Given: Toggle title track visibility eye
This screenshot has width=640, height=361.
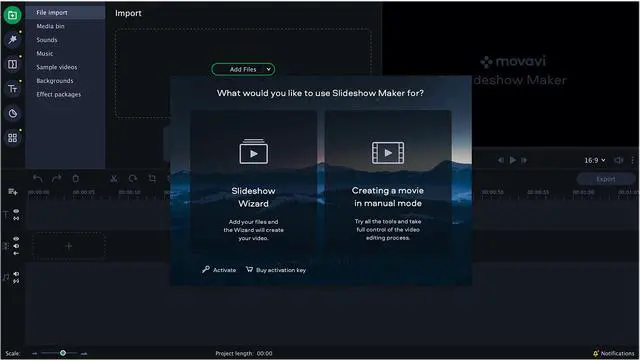Looking at the screenshot, I should pos(16,211).
